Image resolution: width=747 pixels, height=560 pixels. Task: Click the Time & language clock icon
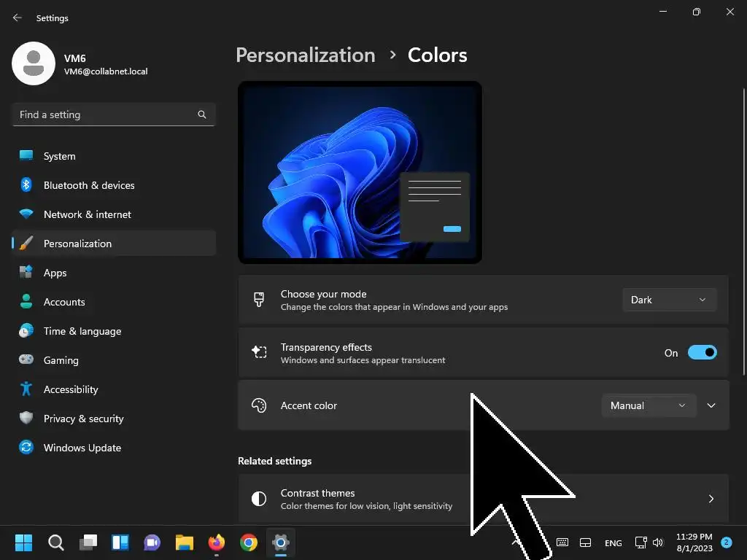[26, 330]
